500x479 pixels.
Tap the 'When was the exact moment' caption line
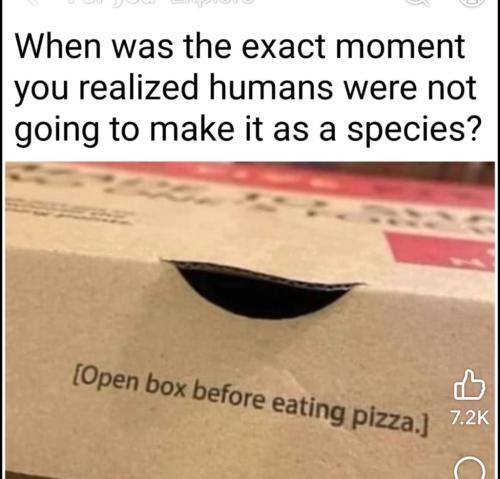click(x=240, y=46)
